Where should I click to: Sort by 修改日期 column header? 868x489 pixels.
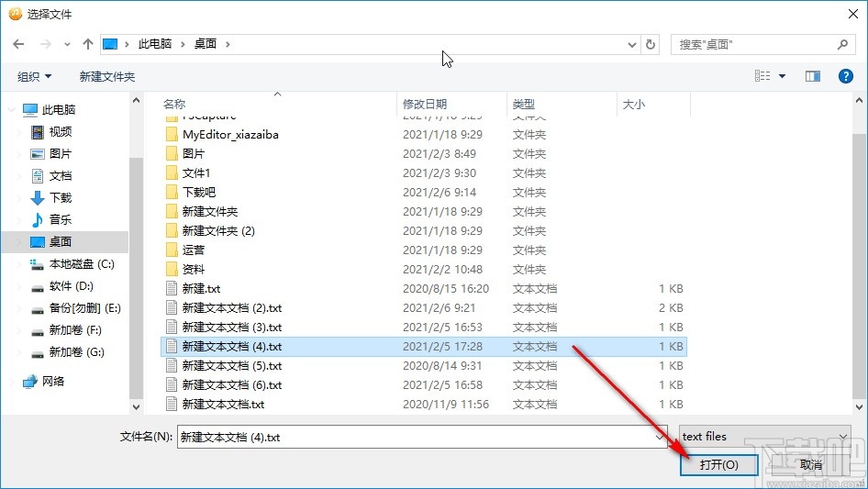point(425,104)
